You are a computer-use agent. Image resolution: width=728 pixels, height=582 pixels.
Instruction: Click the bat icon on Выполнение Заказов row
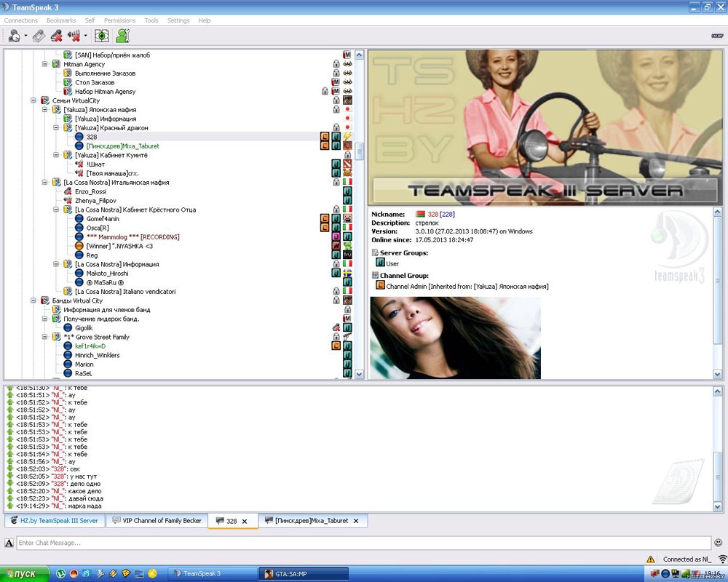(x=347, y=73)
